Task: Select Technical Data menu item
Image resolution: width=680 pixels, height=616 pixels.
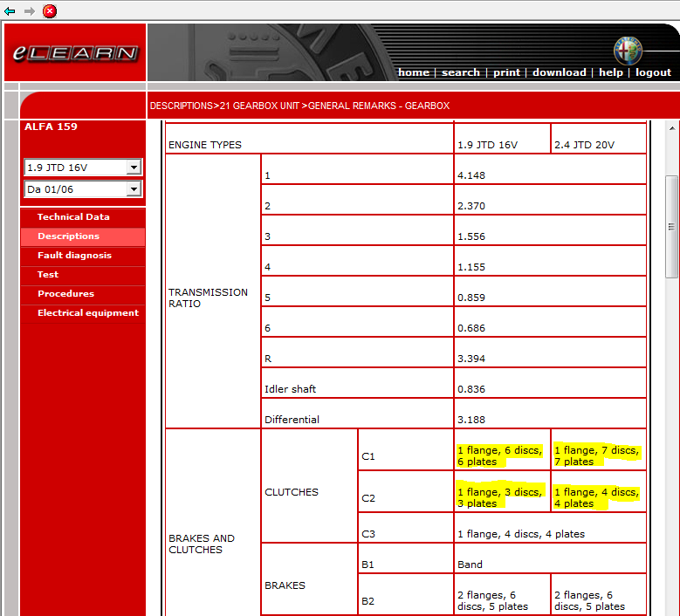Action: tap(73, 216)
